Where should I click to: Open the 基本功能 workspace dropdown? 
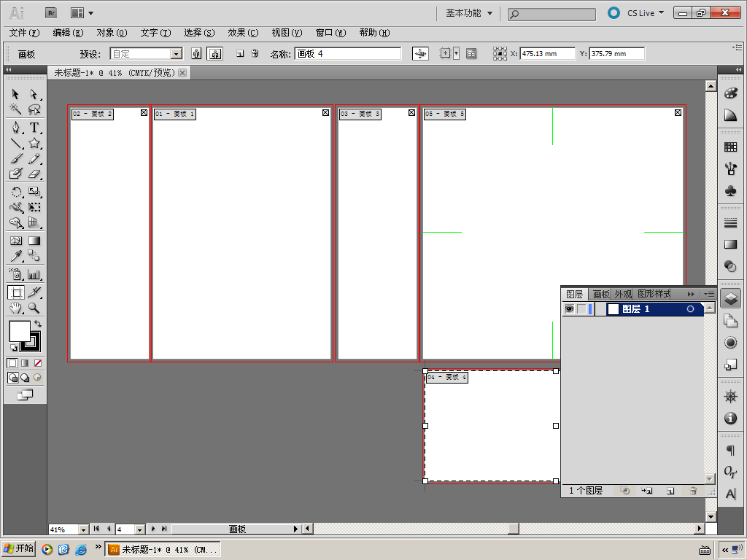point(469,13)
